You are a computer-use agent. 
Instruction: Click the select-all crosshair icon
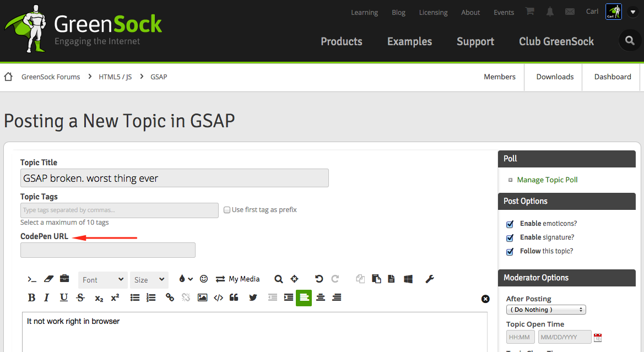click(x=295, y=279)
